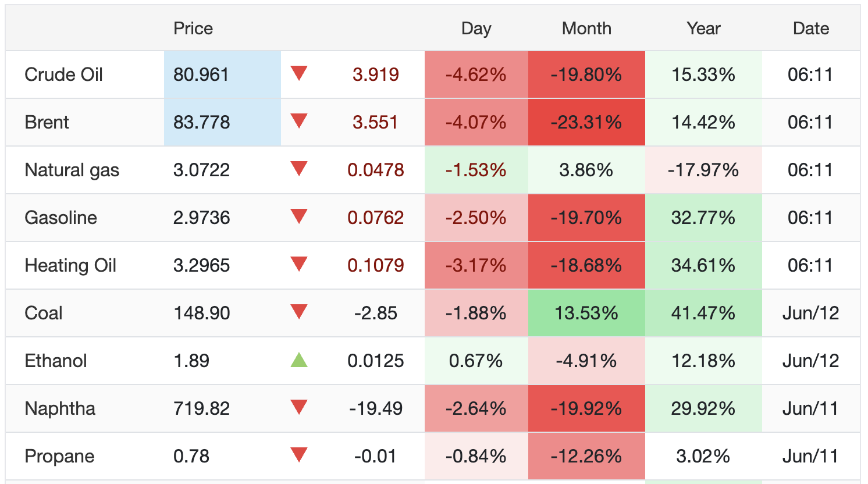Click the Date column header
Image resolution: width=868 pixels, height=484 pixels.
click(811, 29)
